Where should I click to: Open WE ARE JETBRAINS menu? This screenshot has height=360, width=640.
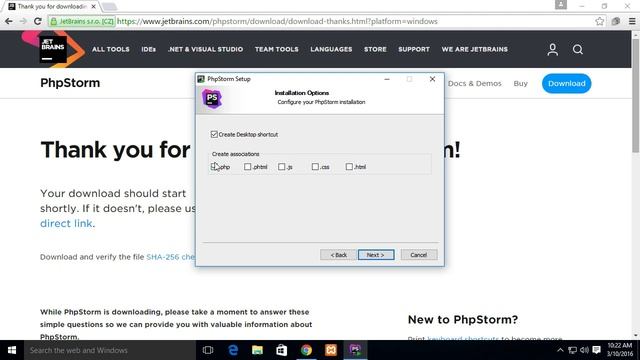tap(474, 49)
